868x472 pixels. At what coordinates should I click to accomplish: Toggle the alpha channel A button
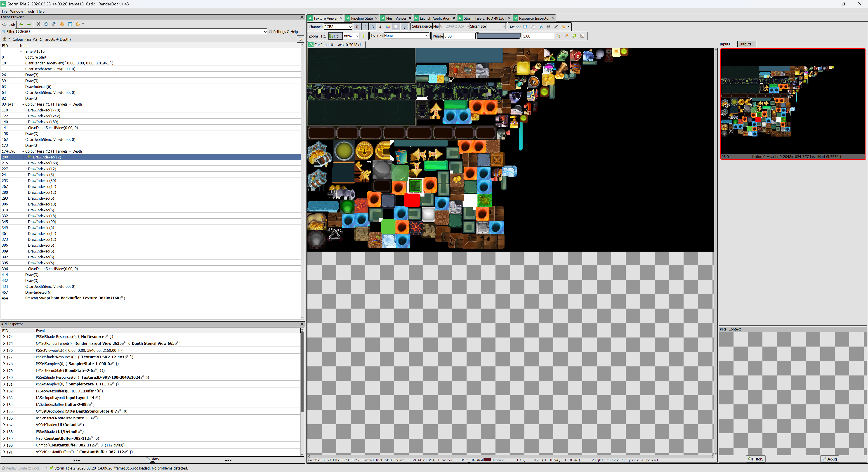pos(380,27)
